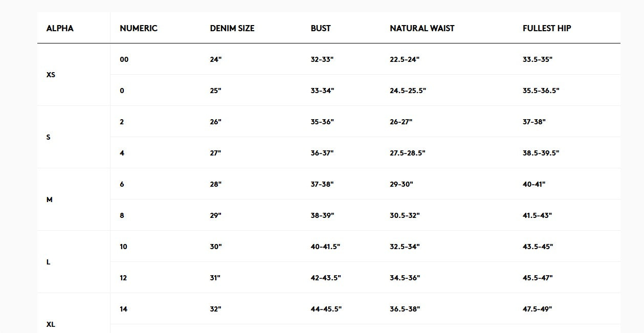Image resolution: width=644 pixels, height=333 pixels.
Task: Select denim size 25" cell
Action: [x=215, y=91]
